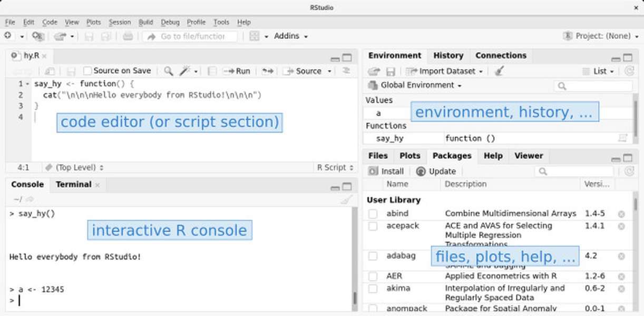
Task: Click Show in new window editor icon
Action: 50,71
